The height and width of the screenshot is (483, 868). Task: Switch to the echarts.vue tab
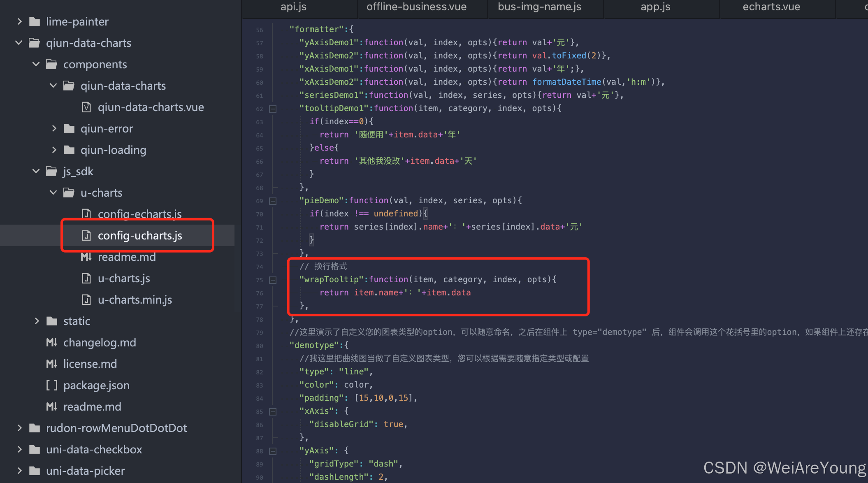pos(771,7)
